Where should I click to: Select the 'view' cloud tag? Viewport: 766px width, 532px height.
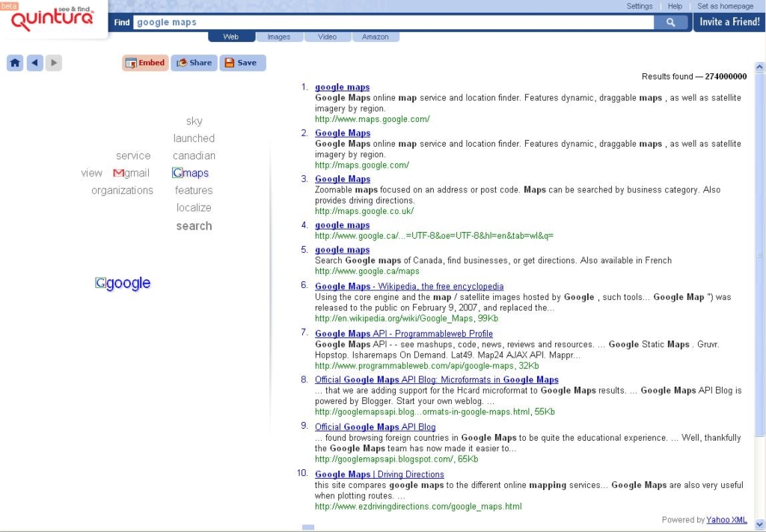tap(91, 173)
